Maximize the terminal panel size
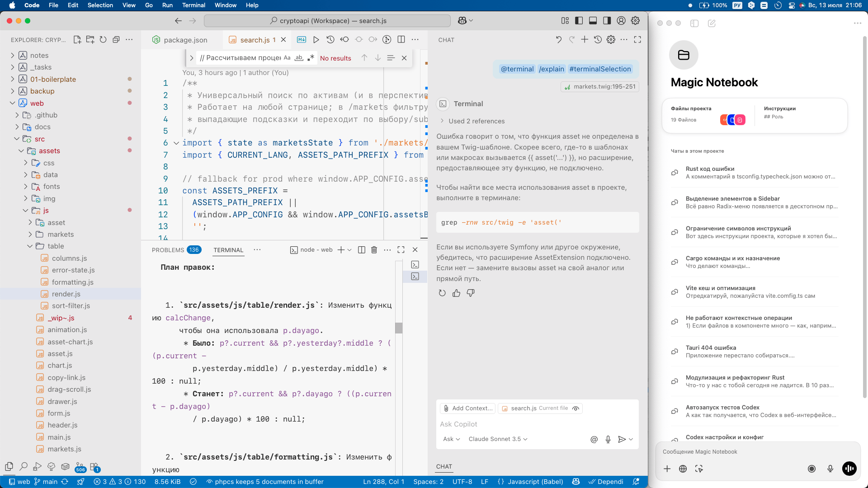The height and width of the screenshot is (488, 868). (401, 250)
